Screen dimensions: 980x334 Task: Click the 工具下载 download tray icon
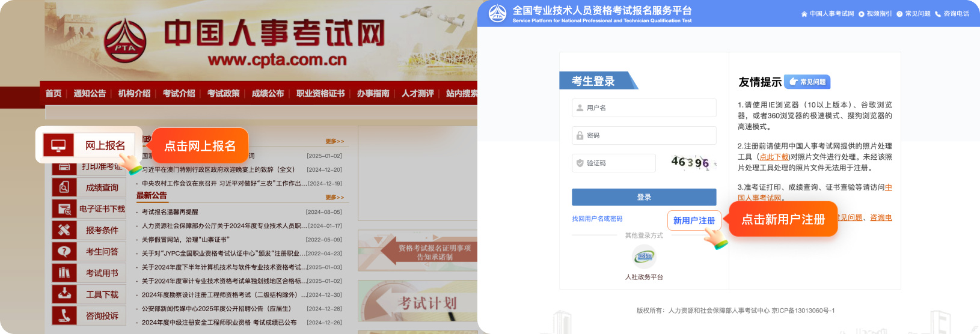[64, 294]
